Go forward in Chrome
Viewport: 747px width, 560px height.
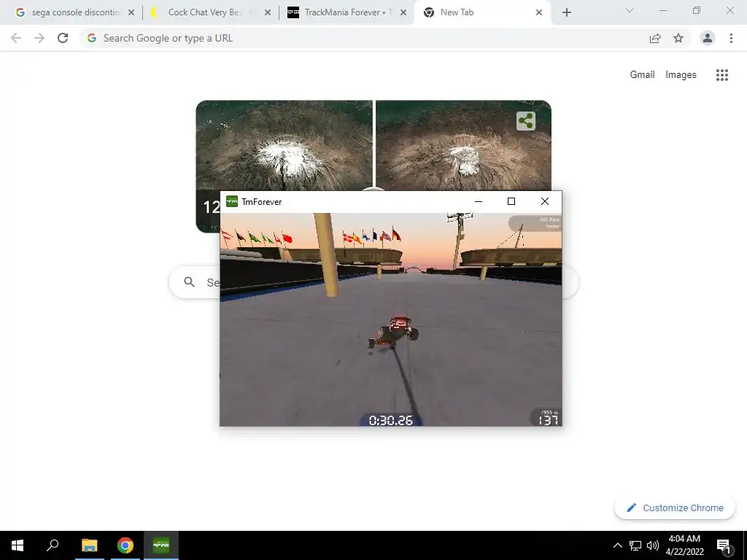click(39, 38)
